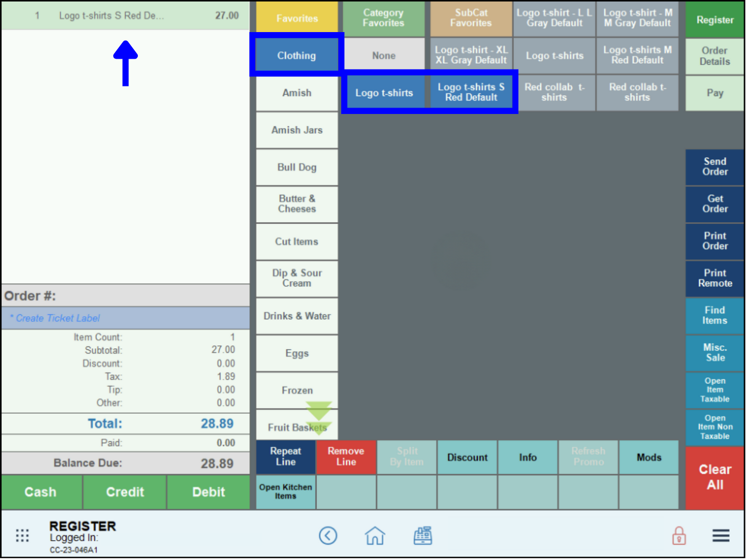Add Logo t-shirts M Red Default
Image resolution: width=747 pixels, height=560 pixels.
point(637,55)
